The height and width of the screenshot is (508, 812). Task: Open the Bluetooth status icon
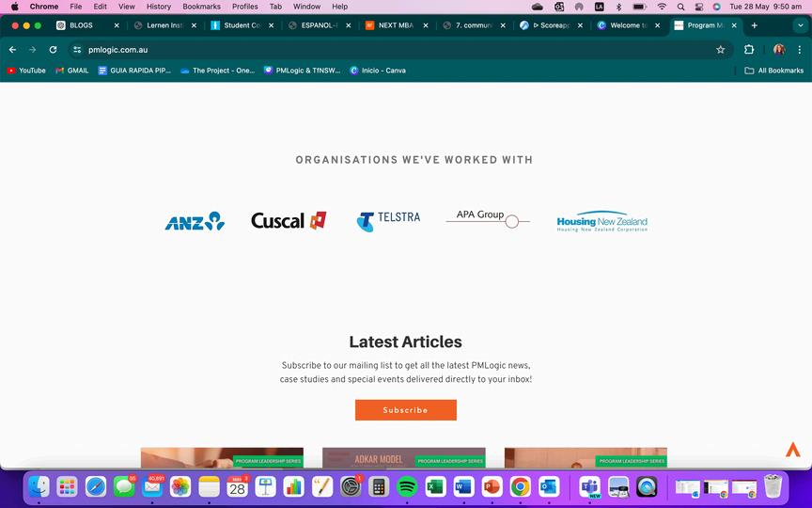(618, 7)
